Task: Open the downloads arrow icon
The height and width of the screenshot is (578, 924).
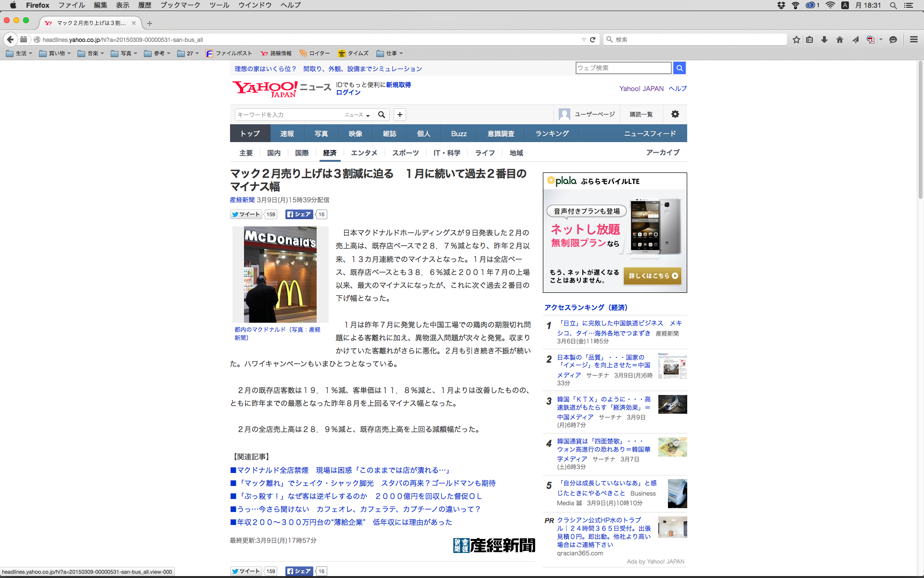Action: click(x=824, y=39)
